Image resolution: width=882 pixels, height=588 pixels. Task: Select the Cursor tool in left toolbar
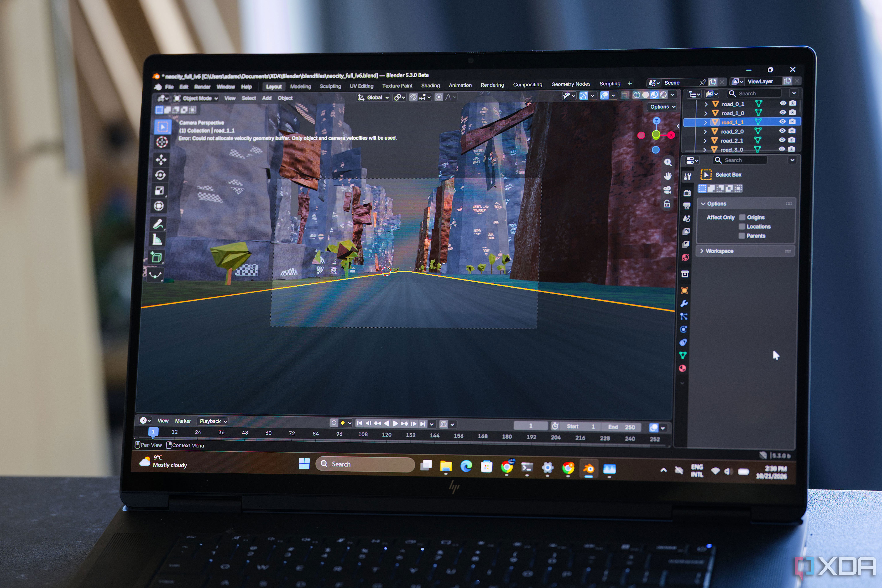click(162, 142)
